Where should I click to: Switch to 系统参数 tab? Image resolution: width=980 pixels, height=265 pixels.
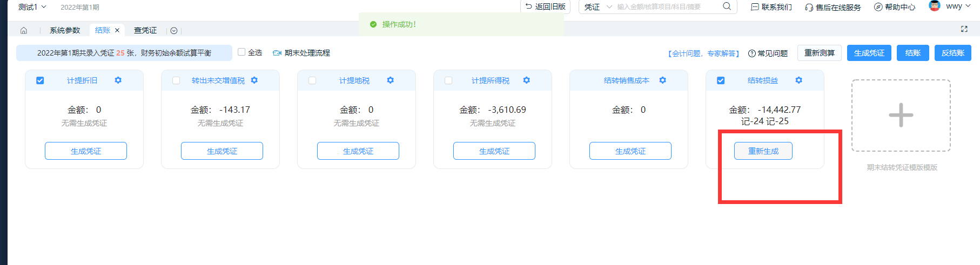65,30
